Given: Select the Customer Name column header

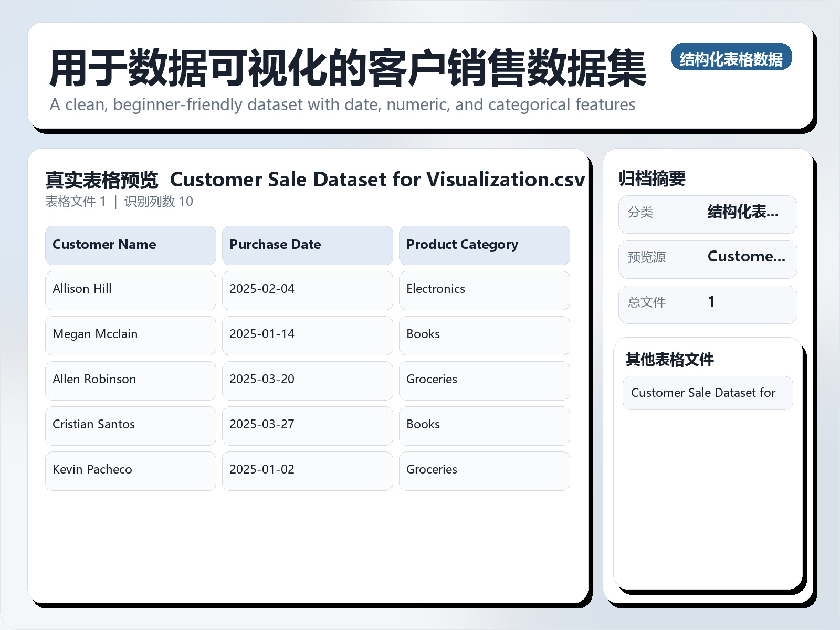Looking at the screenshot, I should 130,245.
